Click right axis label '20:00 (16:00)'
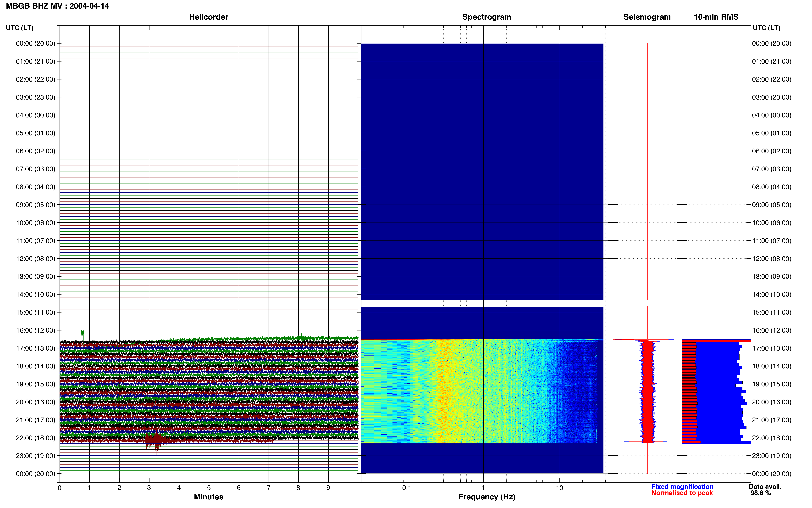Image resolution: width=812 pixels, height=508 pixels. pos(772,402)
